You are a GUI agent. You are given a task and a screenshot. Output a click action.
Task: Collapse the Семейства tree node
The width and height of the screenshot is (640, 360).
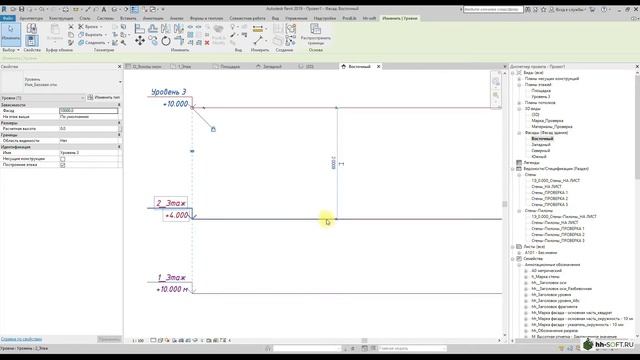(513, 259)
